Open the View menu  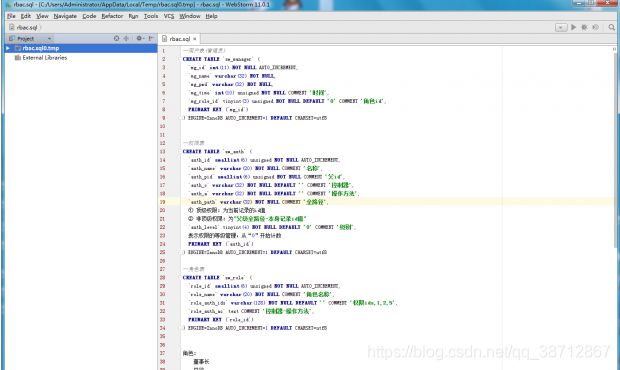[42, 16]
